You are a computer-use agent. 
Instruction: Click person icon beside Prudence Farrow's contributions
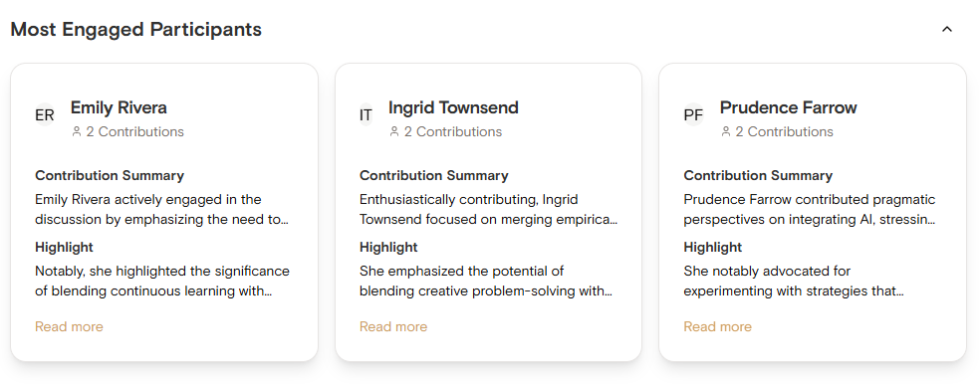coord(726,131)
